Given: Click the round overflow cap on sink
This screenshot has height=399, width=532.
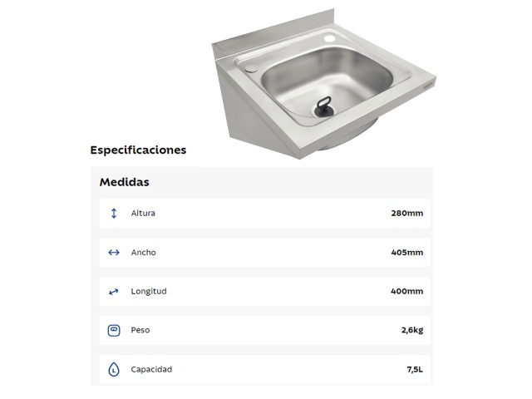Looking at the screenshot, I should pyautogui.click(x=251, y=68).
